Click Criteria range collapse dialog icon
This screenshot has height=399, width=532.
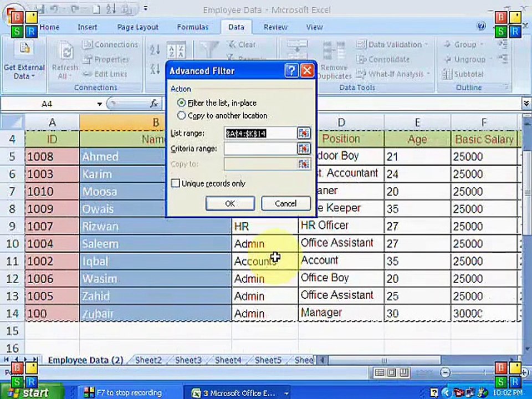[x=304, y=149]
